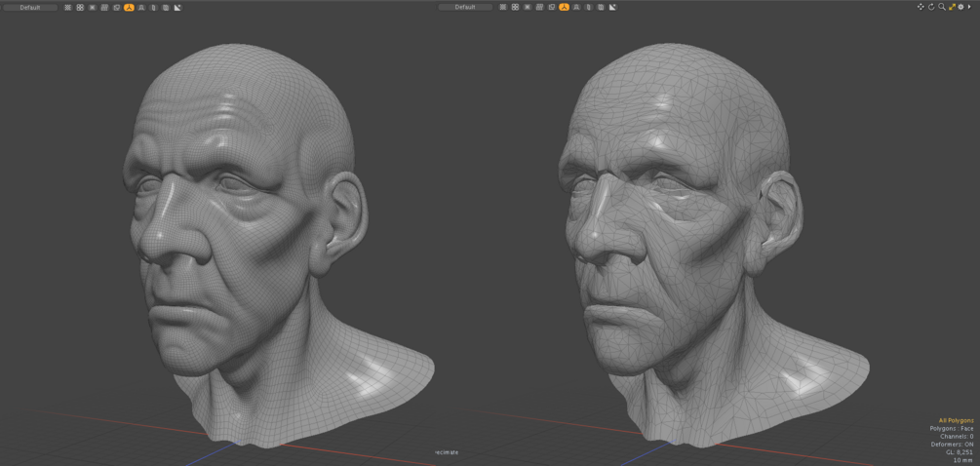Open the viewport settings gear icon
Image resolution: width=980 pixels, height=466 pixels.
pyautogui.click(x=961, y=7)
